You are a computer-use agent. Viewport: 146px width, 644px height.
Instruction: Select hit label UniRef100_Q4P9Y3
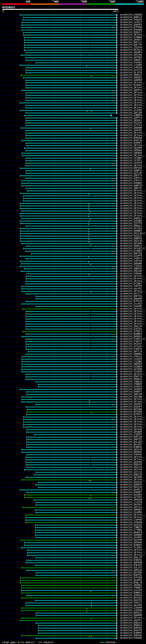coord(131,90)
